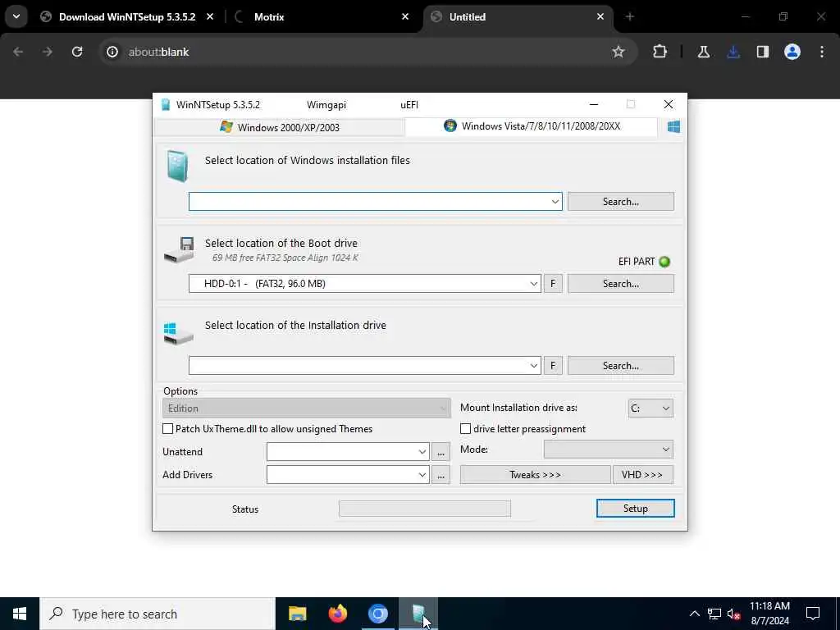Click the Setup button
The height and width of the screenshot is (630, 840).
pyautogui.click(x=636, y=509)
